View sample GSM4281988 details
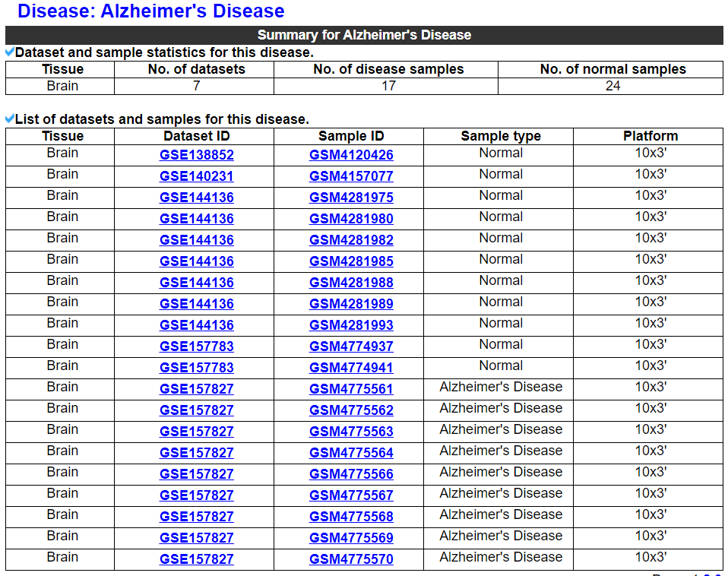 tap(351, 283)
